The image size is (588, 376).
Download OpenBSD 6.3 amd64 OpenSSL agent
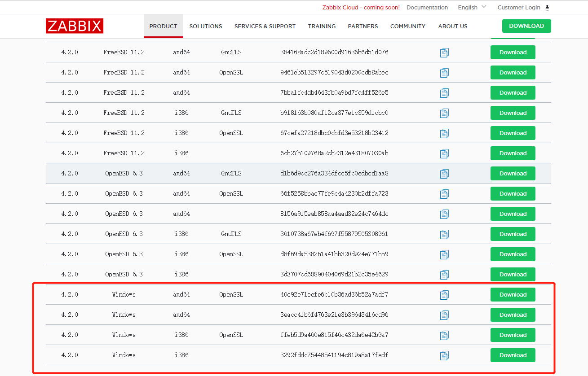513,193
